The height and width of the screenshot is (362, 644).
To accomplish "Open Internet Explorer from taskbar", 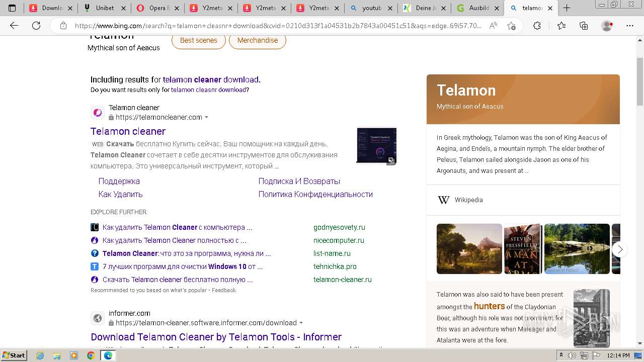I will coord(40,355).
